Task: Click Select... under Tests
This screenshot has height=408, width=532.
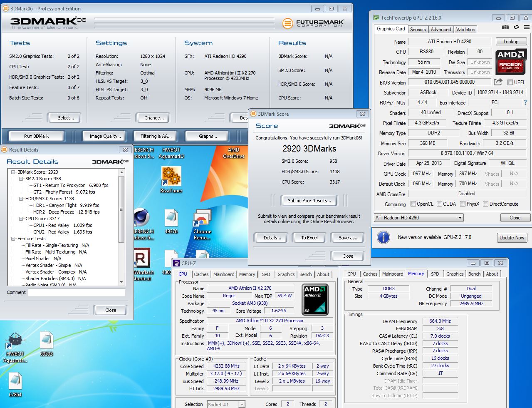Action: tap(66, 118)
